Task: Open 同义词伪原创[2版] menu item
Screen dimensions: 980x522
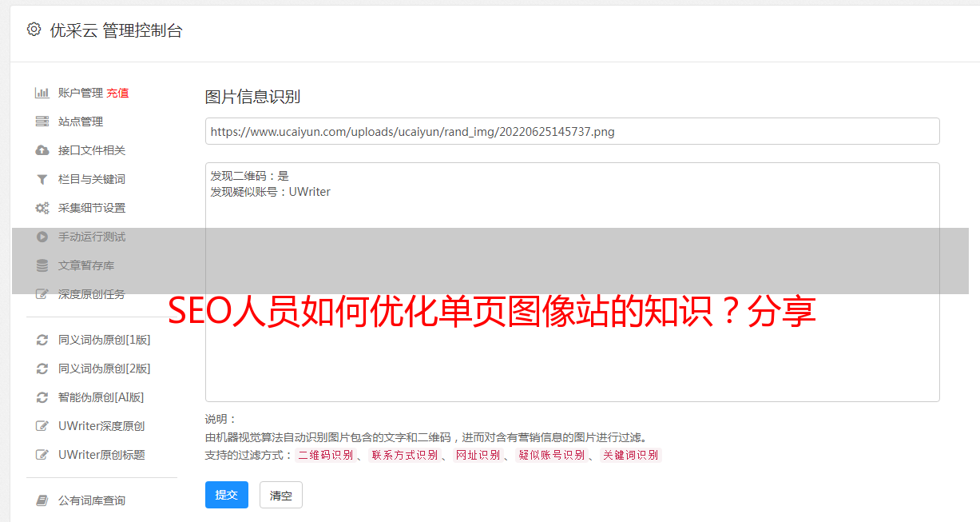Action: click(105, 369)
